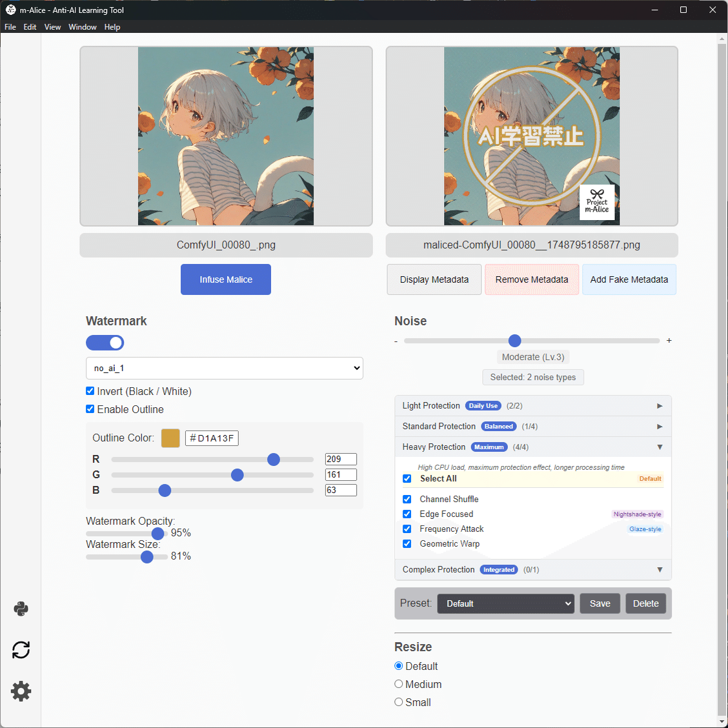Click the B value field 63
The height and width of the screenshot is (728, 728).
click(x=341, y=490)
